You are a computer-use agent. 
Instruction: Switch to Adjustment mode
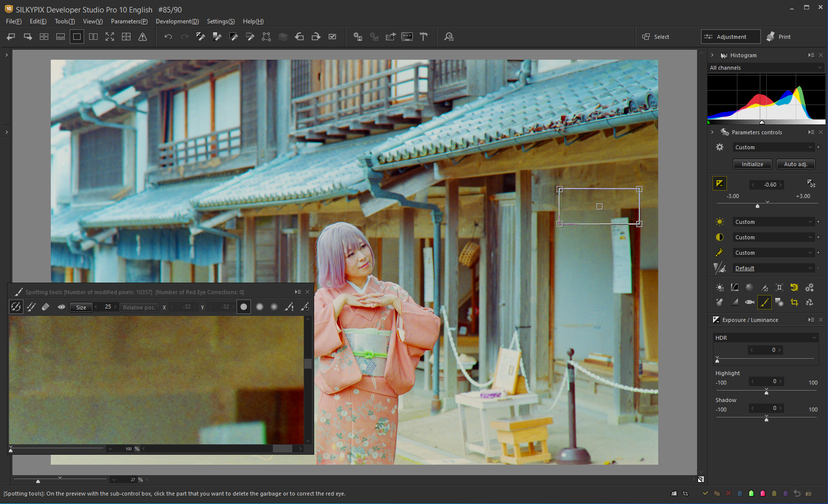coord(730,37)
